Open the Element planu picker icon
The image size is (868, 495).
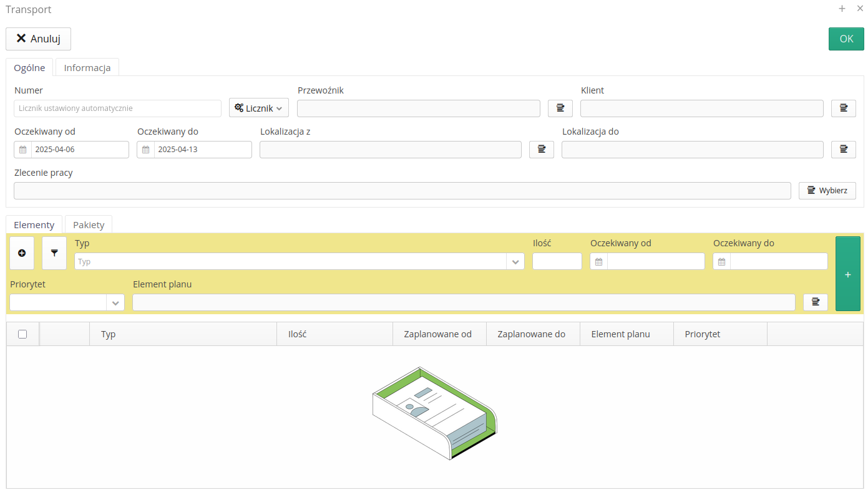(x=815, y=302)
